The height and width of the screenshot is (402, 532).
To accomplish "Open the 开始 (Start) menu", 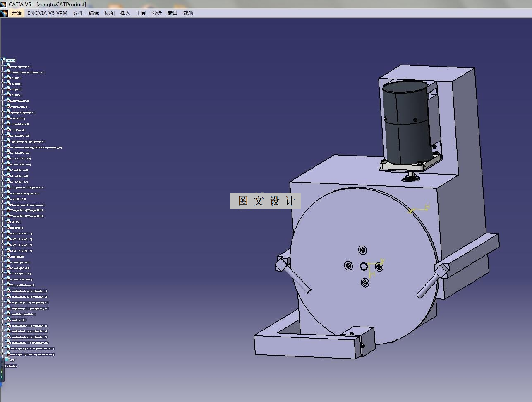I will (x=17, y=13).
